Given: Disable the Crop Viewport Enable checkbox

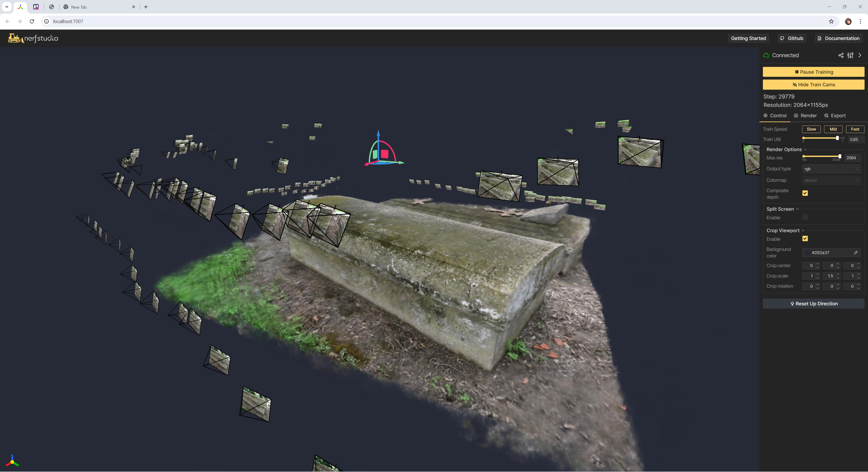Looking at the screenshot, I should coord(805,238).
